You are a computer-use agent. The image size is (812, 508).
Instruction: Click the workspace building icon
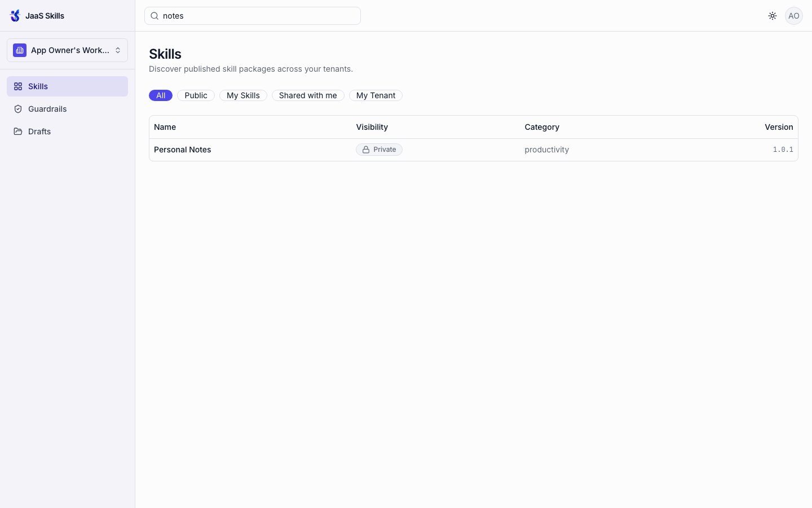(x=20, y=50)
